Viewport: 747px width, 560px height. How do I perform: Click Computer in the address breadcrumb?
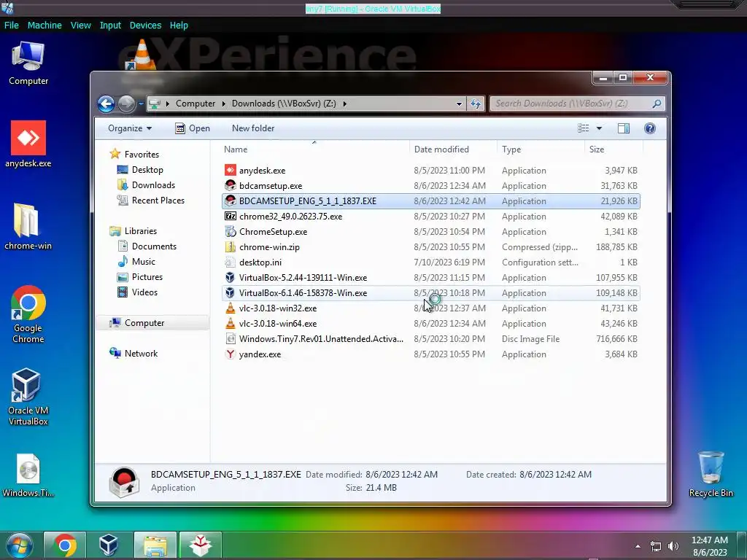tap(196, 104)
